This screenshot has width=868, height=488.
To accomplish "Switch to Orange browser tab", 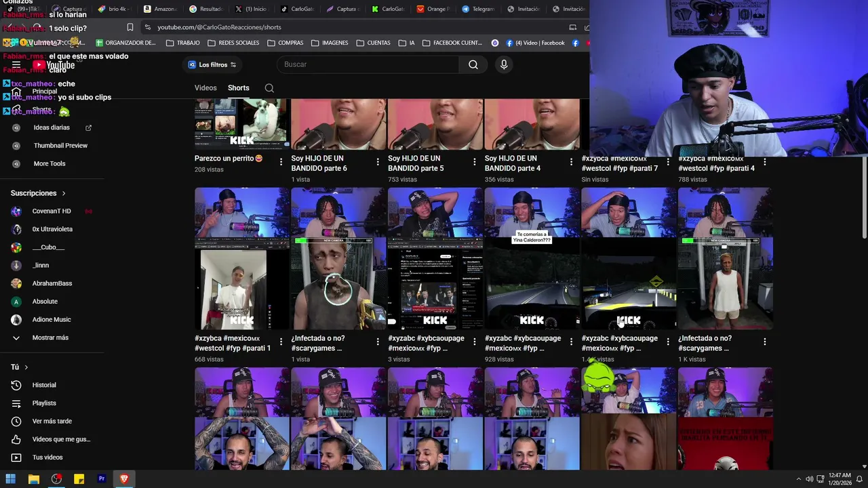I will click(433, 9).
